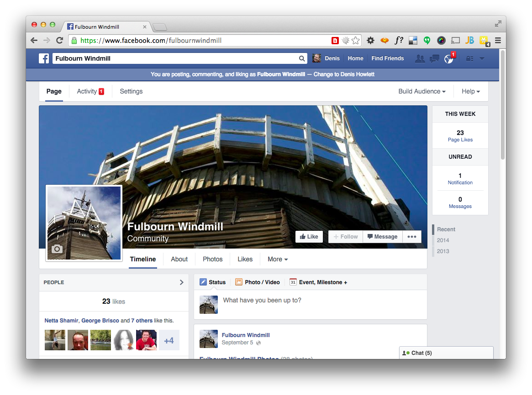Click the checkered square extension icon
The image size is (532, 395).
pyautogui.click(x=413, y=41)
